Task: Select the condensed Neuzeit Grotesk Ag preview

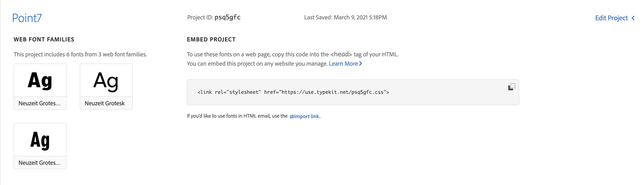Action: pos(40,140)
